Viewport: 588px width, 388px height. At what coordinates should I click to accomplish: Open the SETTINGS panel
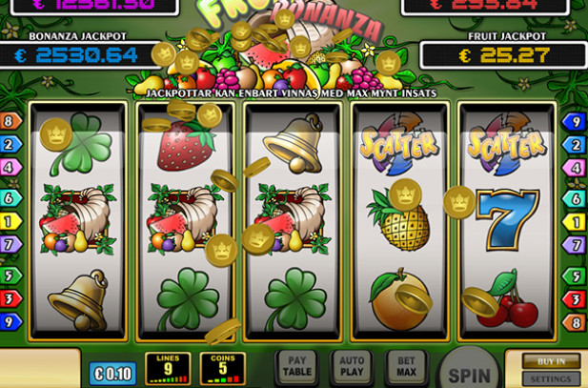tap(551, 379)
